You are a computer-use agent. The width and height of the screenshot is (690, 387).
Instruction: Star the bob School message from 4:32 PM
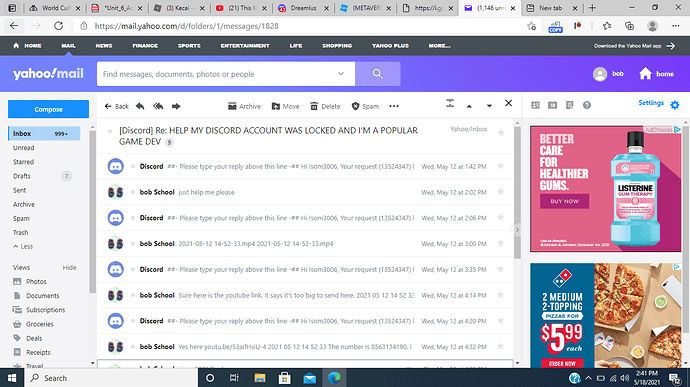coord(500,346)
